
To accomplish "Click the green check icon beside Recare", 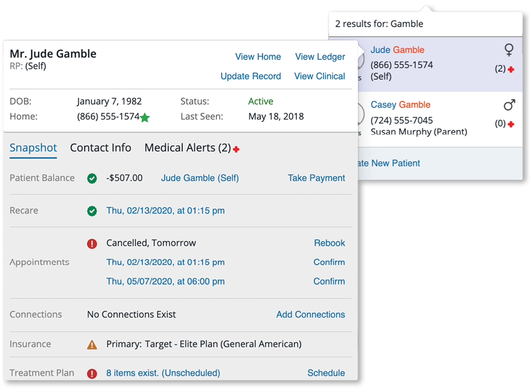I will coord(92,211).
